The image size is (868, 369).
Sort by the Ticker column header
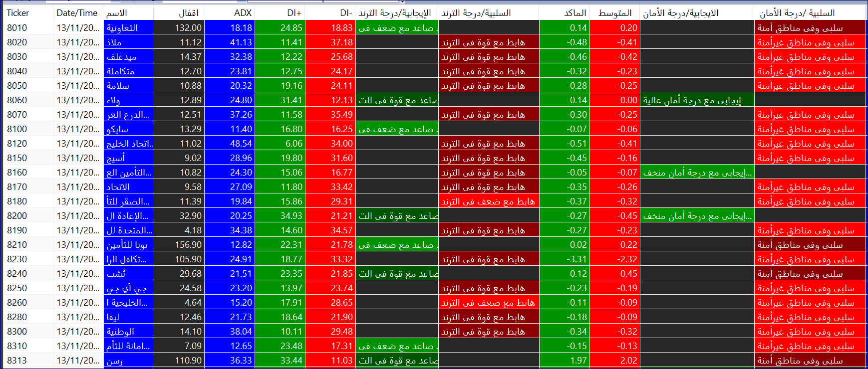(x=18, y=13)
